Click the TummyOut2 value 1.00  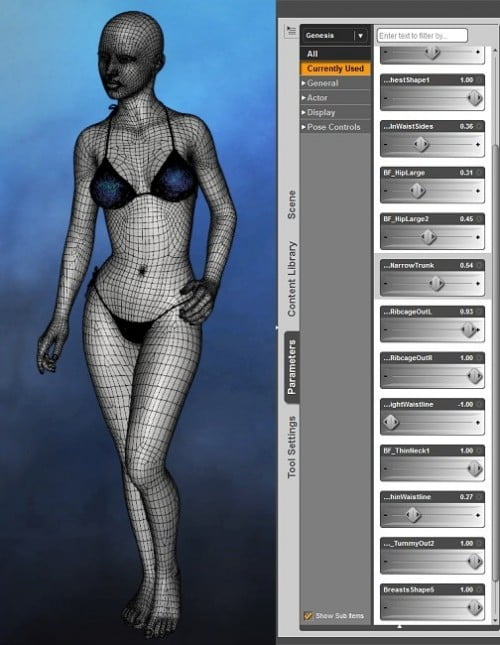coord(466,544)
